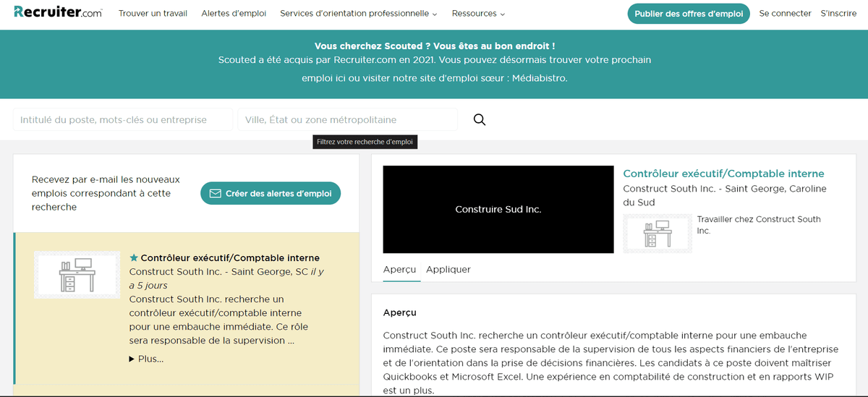
Task: Click the Travailler chez Construct South Inc. text
Action: pos(759,225)
